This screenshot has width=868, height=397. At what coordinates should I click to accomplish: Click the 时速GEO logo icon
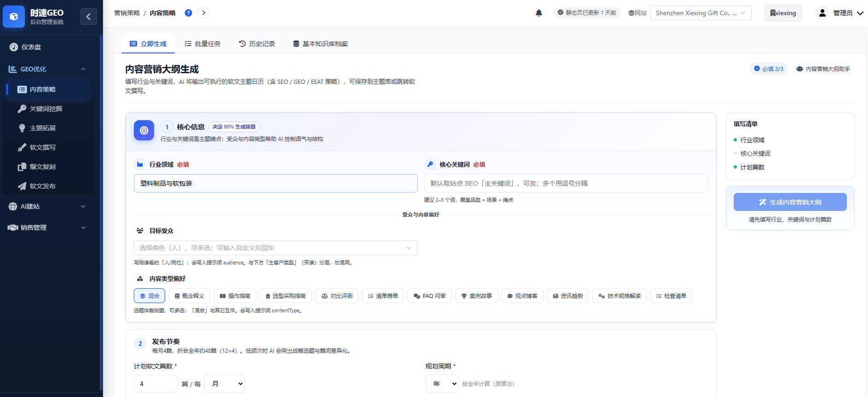coord(14,17)
